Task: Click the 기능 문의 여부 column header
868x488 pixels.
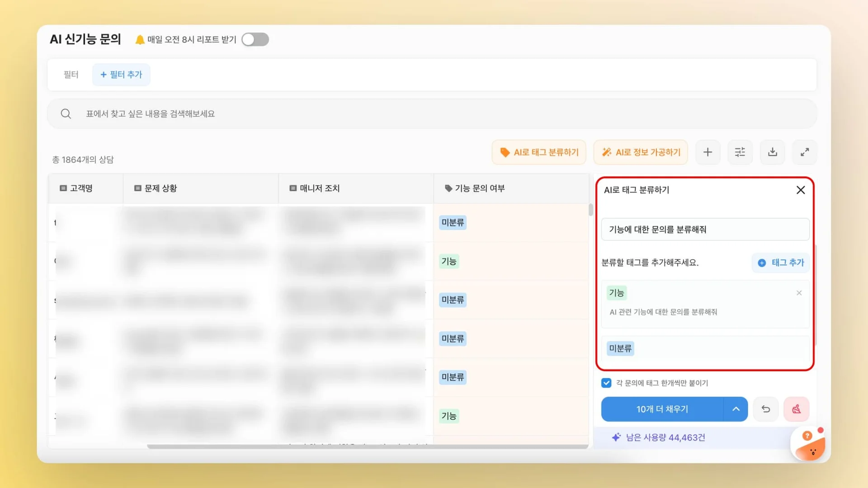Action: [479, 188]
